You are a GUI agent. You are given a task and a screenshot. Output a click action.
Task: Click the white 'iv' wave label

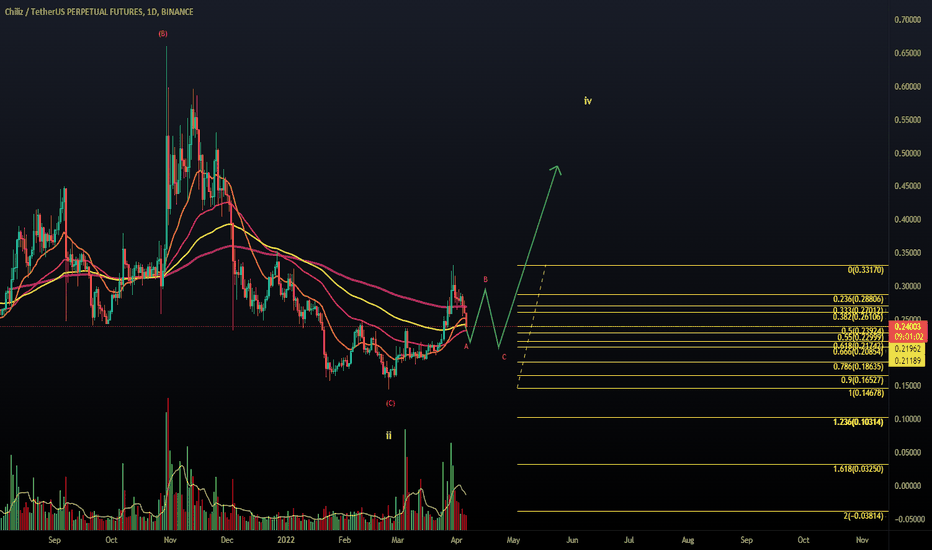click(588, 101)
